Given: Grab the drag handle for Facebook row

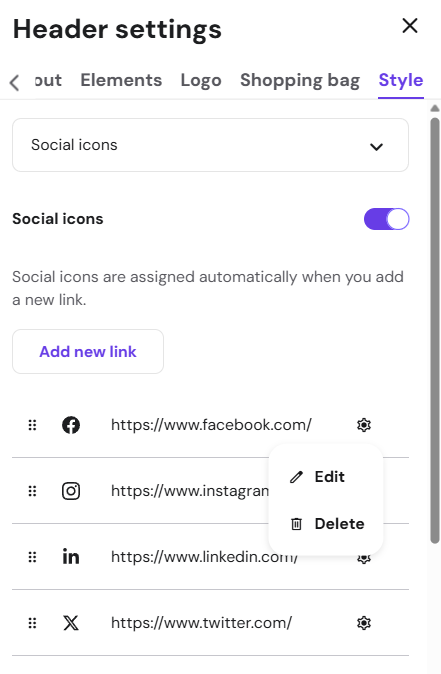Looking at the screenshot, I should 32,425.
